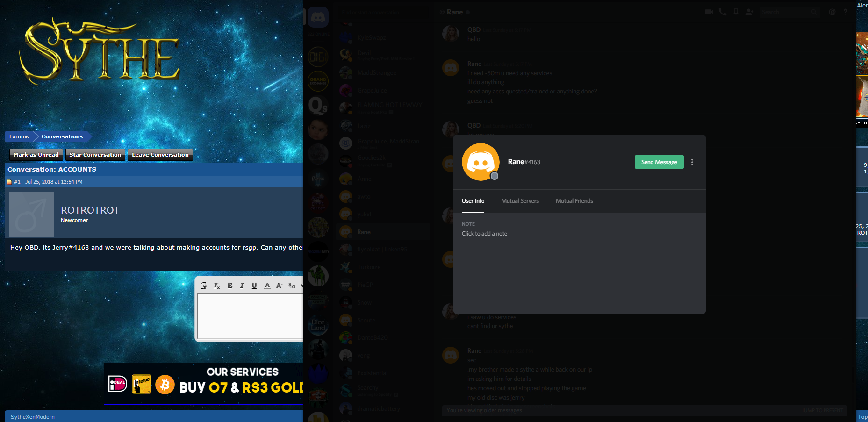Go to the Conversations breadcrumb
Image resolution: width=868 pixels, height=422 pixels.
(x=62, y=136)
